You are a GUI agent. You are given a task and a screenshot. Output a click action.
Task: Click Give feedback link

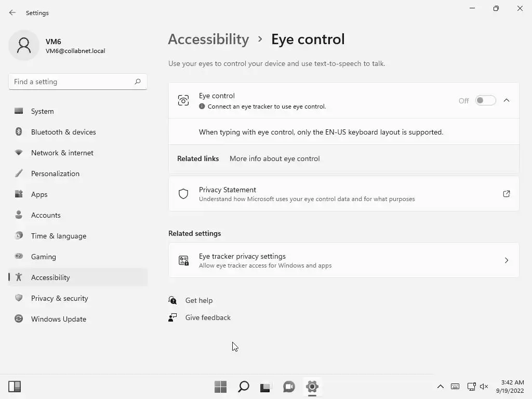click(208, 317)
